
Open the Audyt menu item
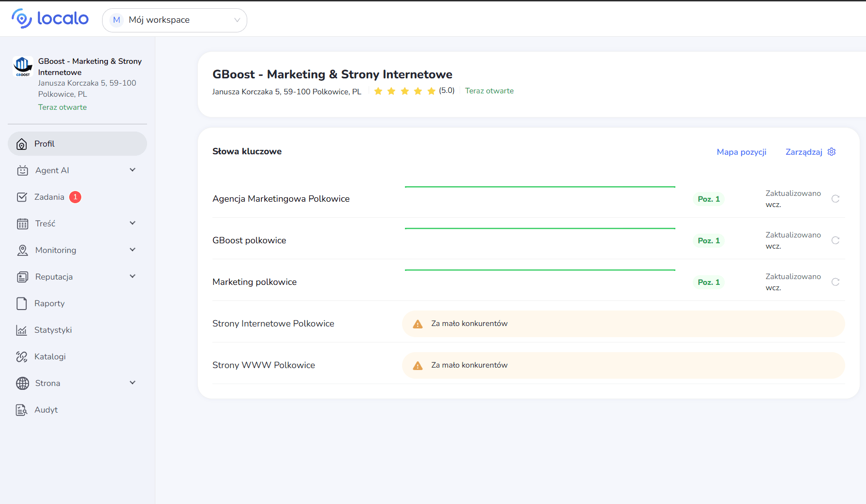tap(77, 410)
